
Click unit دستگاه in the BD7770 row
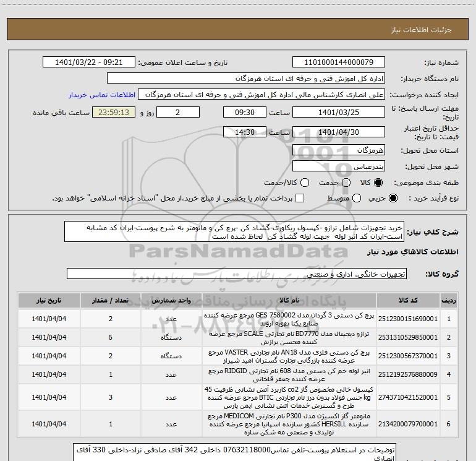pyautogui.click(x=171, y=337)
